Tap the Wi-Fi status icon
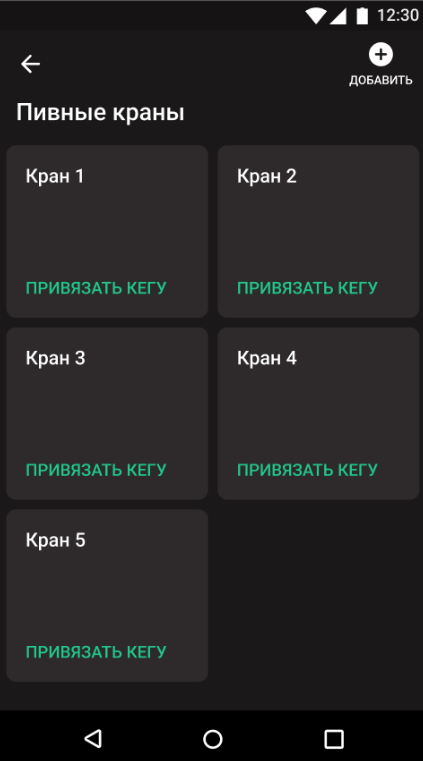This screenshot has width=423, height=761. click(316, 16)
